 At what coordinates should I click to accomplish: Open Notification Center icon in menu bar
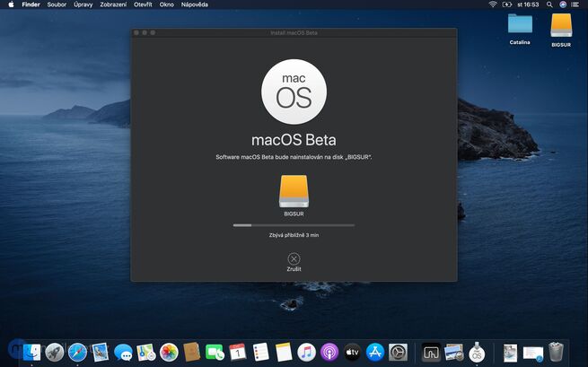pos(575,4)
